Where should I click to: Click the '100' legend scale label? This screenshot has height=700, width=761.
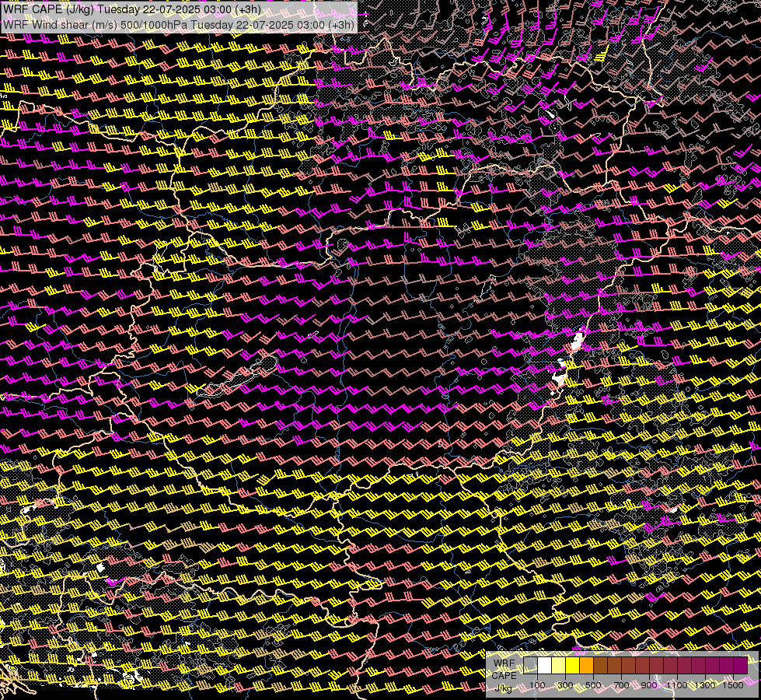coord(537,685)
